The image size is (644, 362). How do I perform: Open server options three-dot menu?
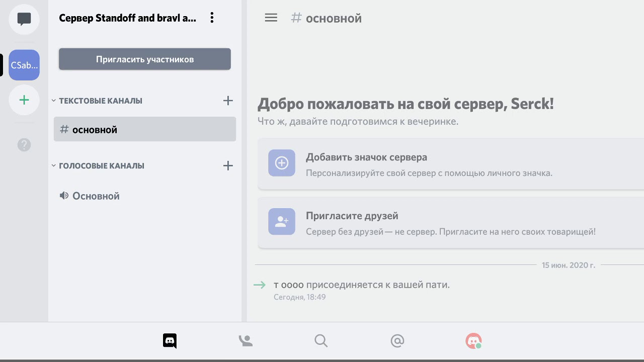coord(212,18)
